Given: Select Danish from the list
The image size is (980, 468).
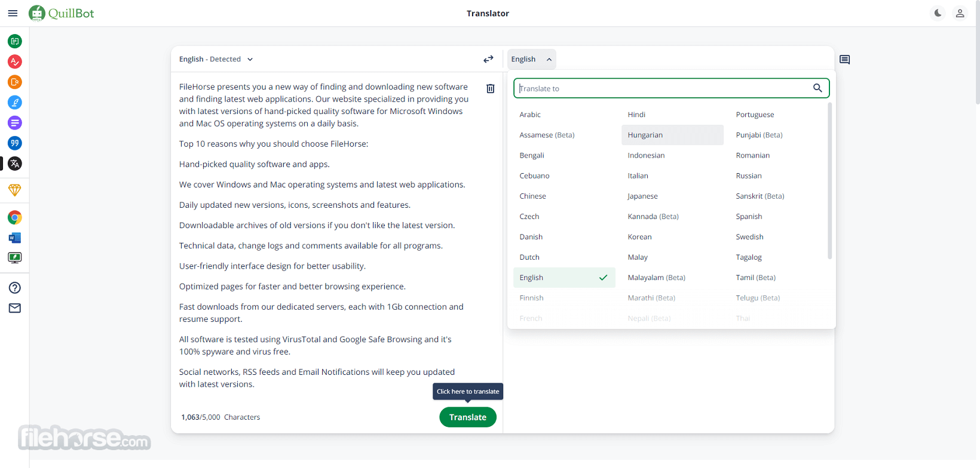Looking at the screenshot, I should click(x=564, y=236).
